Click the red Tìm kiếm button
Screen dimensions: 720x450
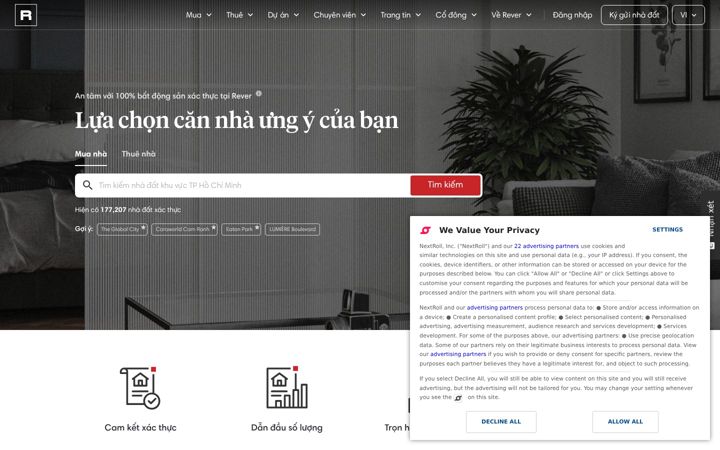point(445,185)
